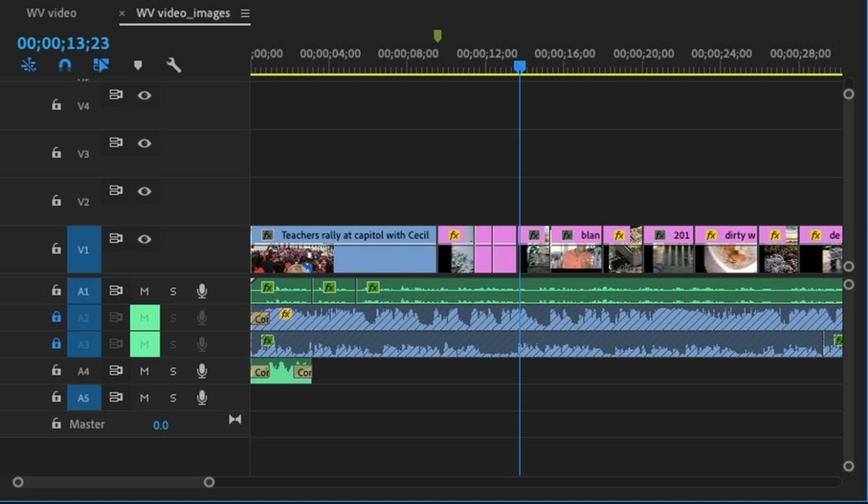Click the blue playhead on the time ruler

519,67
